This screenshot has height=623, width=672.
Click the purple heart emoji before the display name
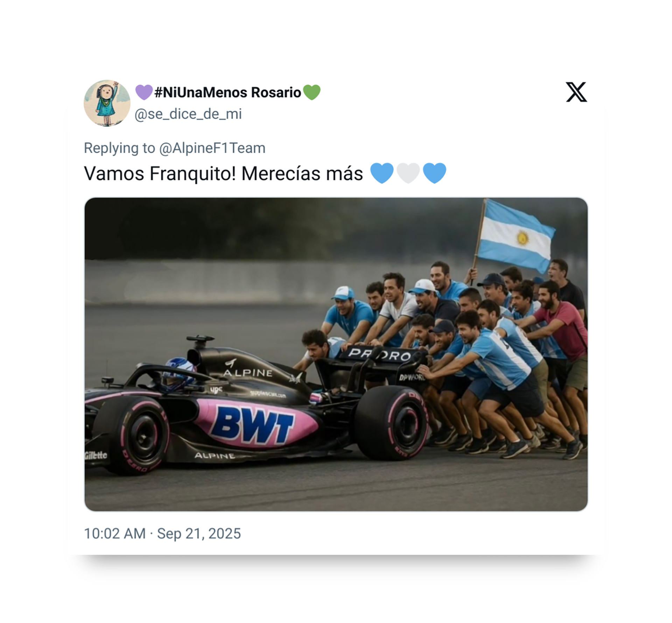[x=144, y=92]
